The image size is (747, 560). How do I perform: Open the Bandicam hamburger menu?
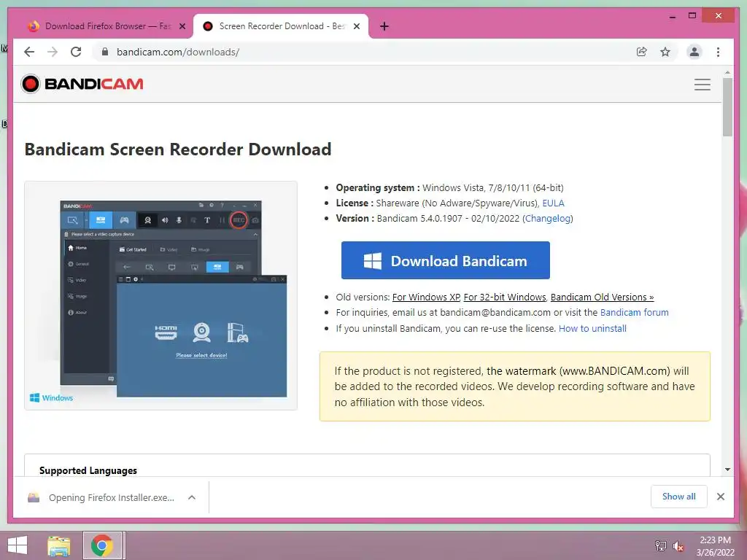[x=703, y=85]
